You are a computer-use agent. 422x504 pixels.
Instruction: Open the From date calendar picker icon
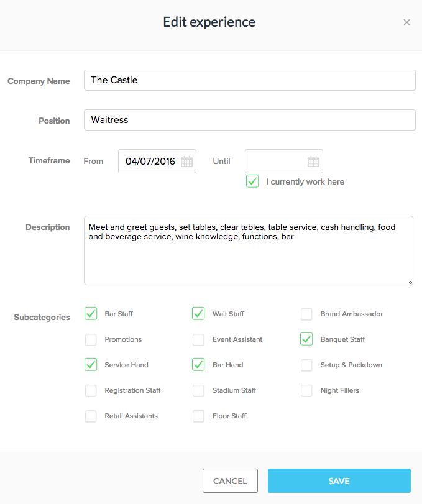(x=186, y=162)
